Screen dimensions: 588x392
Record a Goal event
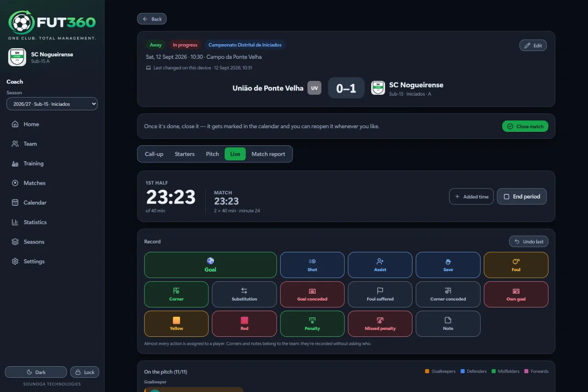[x=210, y=265]
